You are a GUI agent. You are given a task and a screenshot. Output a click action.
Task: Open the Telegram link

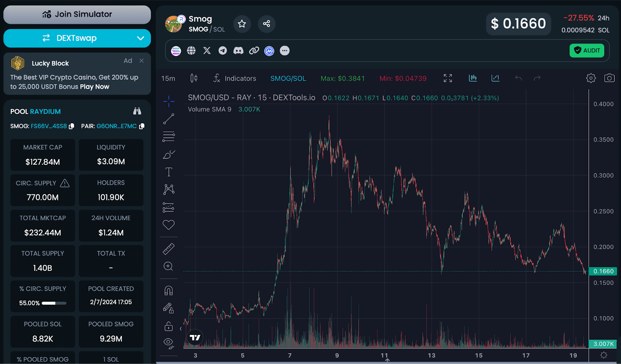pos(222,51)
